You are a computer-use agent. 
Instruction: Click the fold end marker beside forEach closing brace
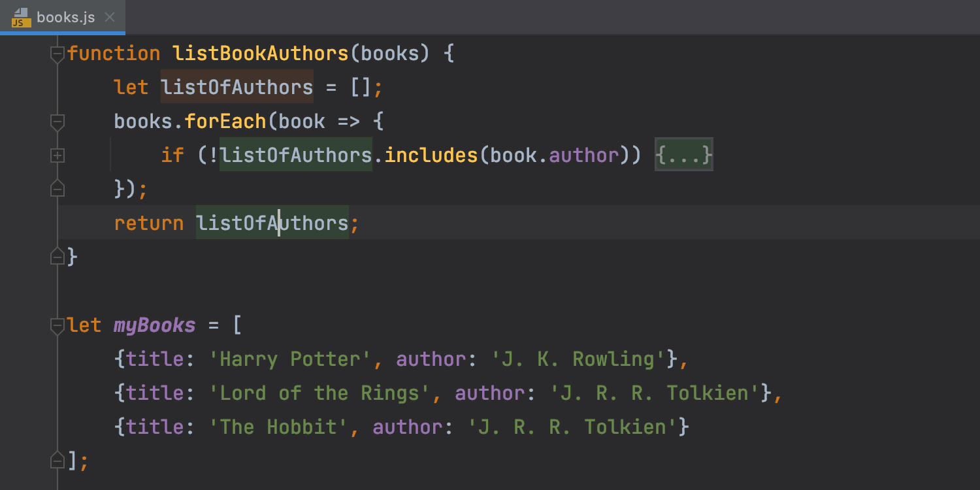click(x=57, y=188)
